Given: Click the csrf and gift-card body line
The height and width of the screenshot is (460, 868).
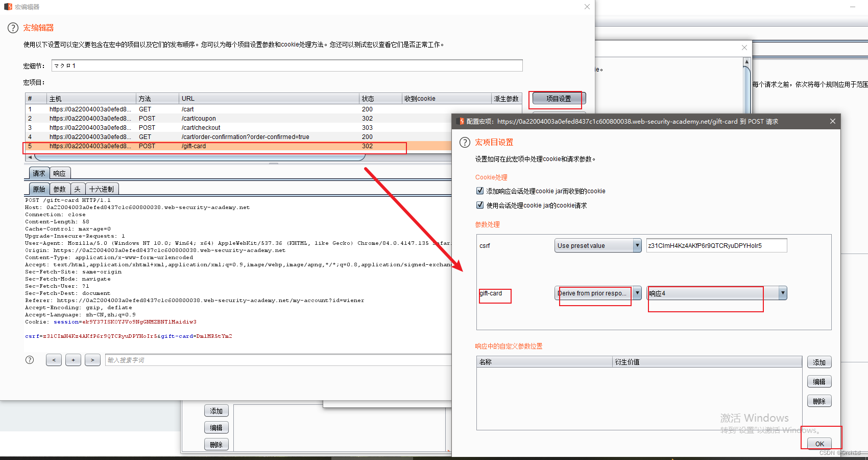Looking at the screenshot, I should [x=129, y=336].
